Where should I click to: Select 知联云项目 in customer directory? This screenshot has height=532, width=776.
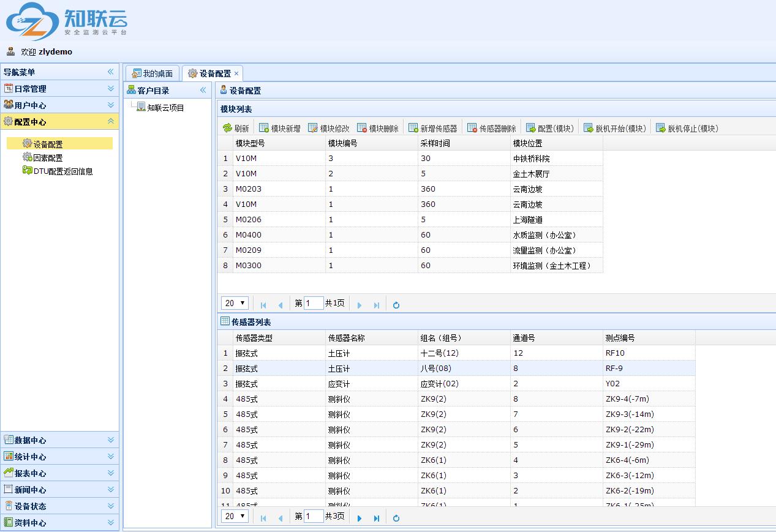pos(165,108)
